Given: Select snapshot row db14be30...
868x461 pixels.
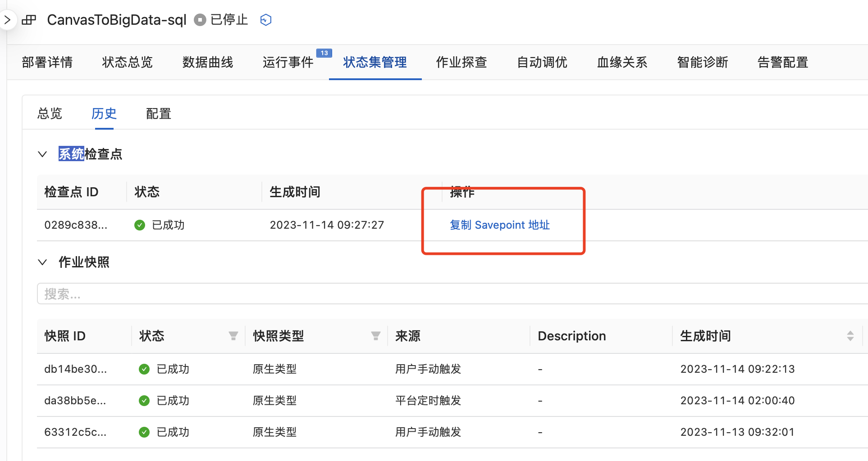Looking at the screenshot, I should [76, 369].
